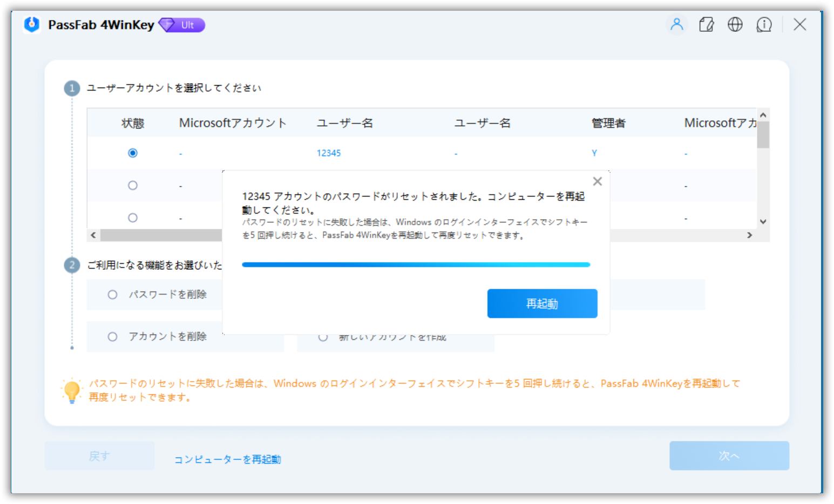Click the right arrow of the horizontal scrollbar
This screenshot has height=504, width=834.
(750, 235)
